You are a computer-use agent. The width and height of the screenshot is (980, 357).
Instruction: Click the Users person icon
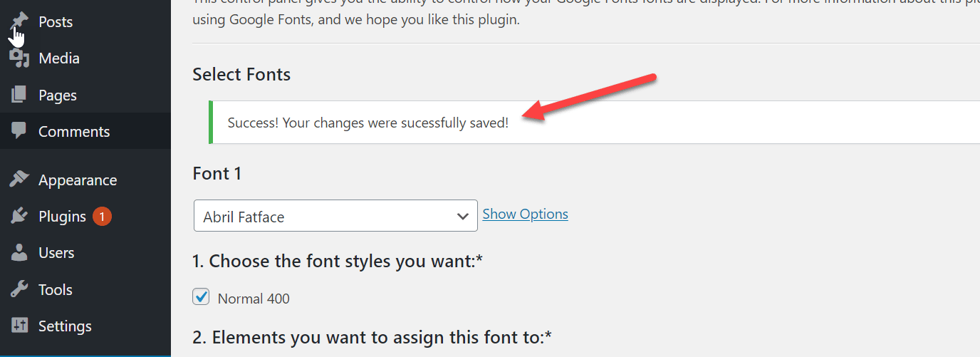(x=19, y=252)
